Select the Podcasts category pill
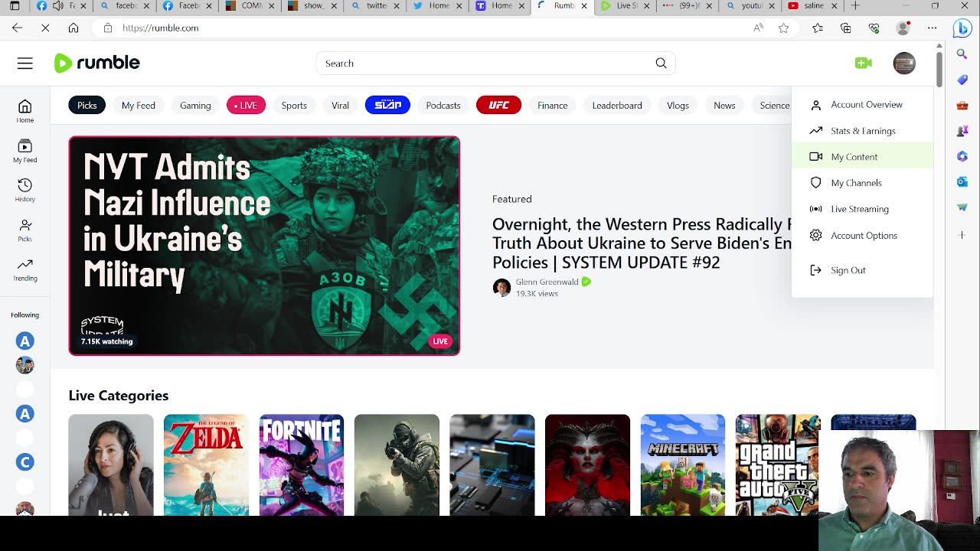Image resolution: width=980 pixels, height=551 pixels. pyautogui.click(x=443, y=106)
